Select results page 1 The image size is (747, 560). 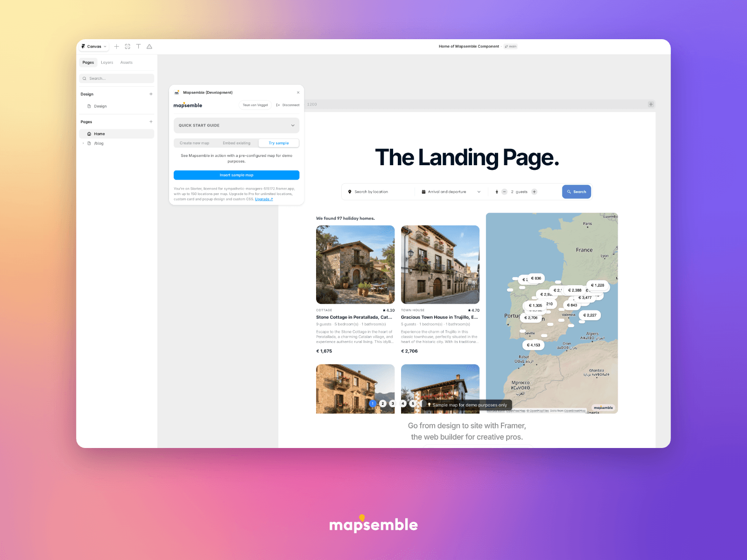(373, 404)
